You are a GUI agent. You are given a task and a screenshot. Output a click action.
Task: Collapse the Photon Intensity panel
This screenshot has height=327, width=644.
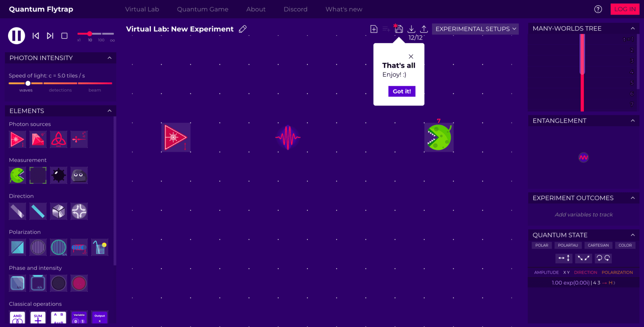109,58
